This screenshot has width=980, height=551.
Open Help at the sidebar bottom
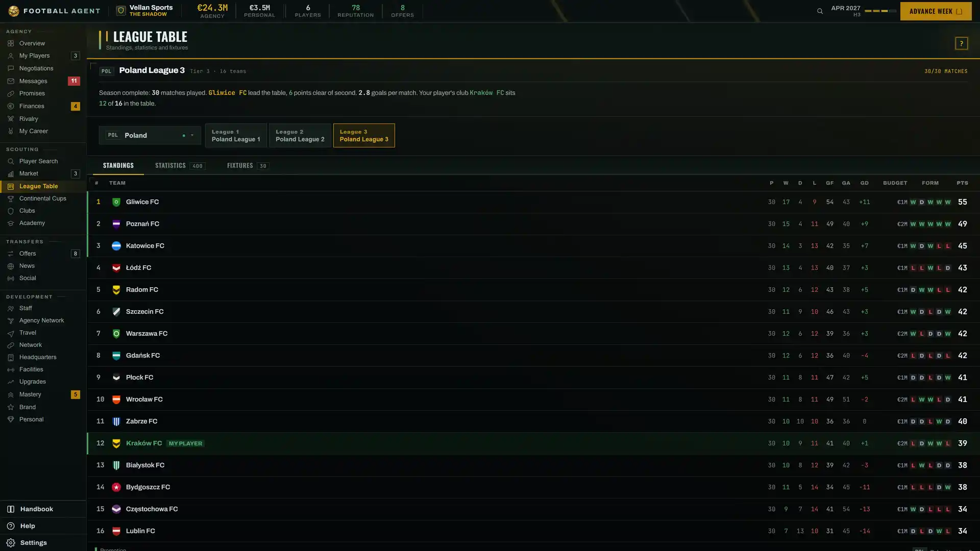(x=43, y=526)
